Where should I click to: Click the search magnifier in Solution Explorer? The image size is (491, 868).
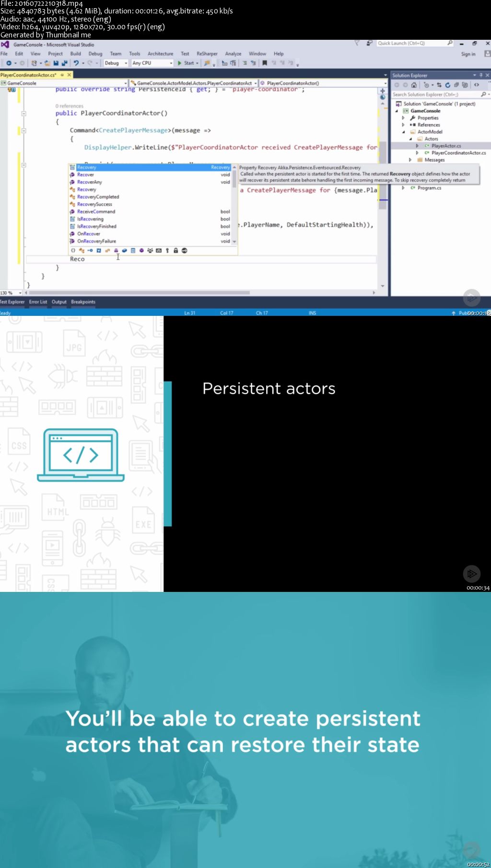pyautogui.click(x=483, y=94)
